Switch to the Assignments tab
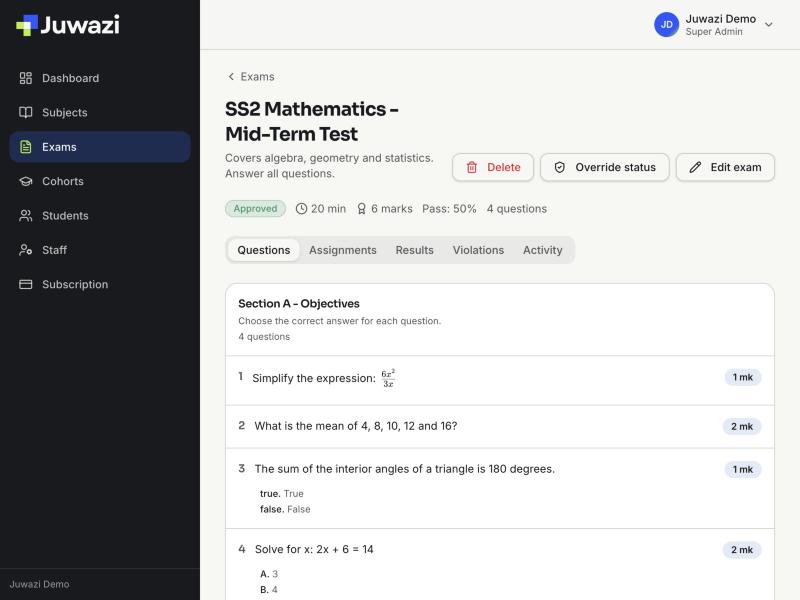This screenshot has width=800, height=600. tap(343, 250)
